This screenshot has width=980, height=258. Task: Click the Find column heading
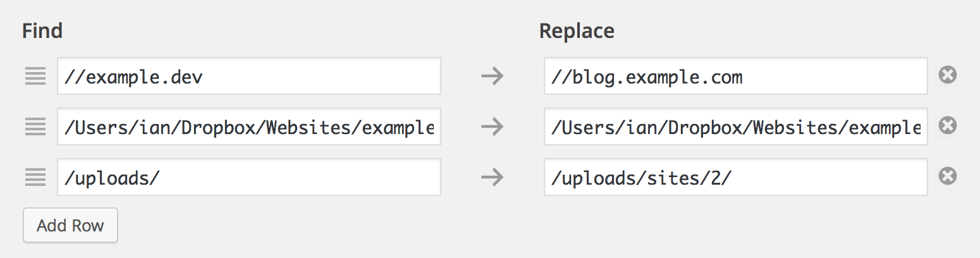(x=42, y=31)
